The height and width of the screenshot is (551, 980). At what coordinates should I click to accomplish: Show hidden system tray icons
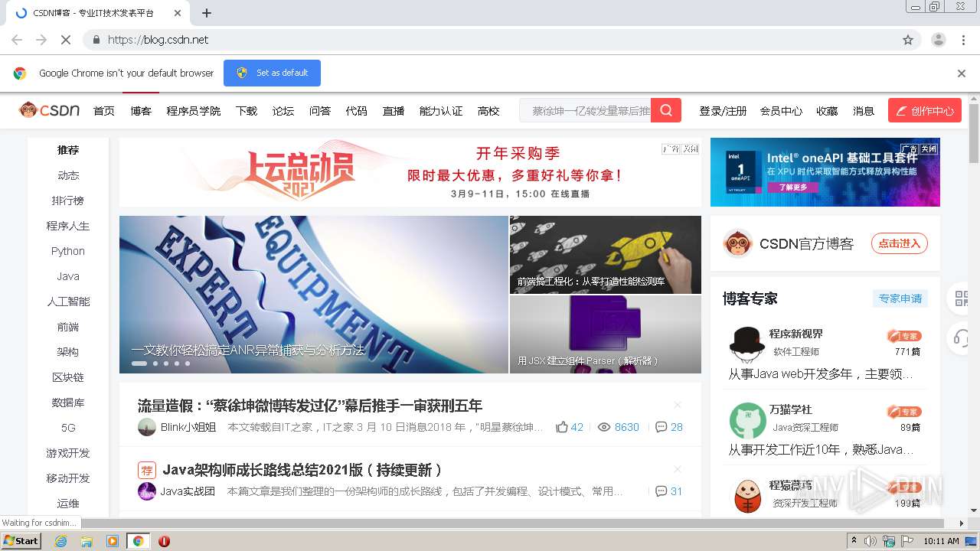pyautogui.click(x=854, y=541)
